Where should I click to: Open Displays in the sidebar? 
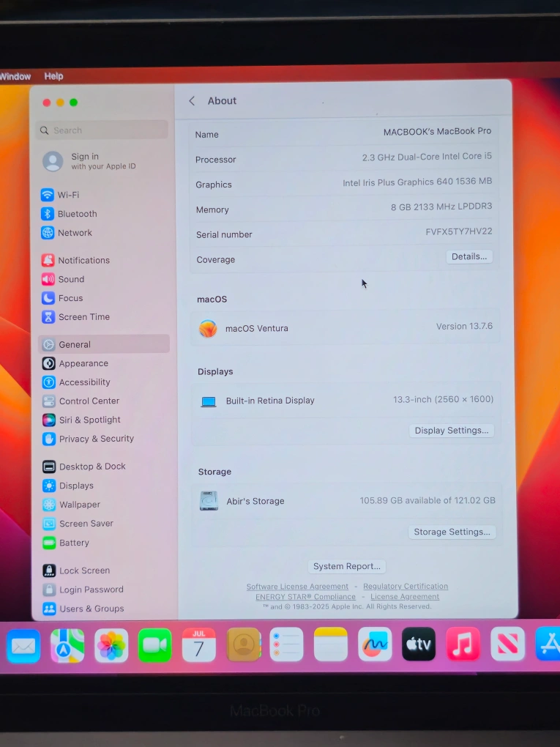coord(68,486)
